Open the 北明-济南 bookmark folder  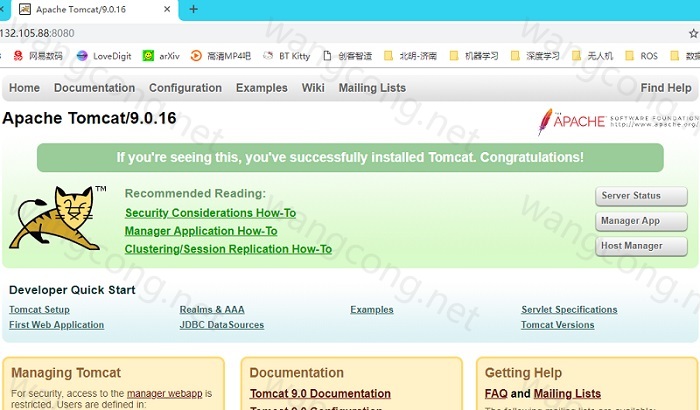click(410, 56)
